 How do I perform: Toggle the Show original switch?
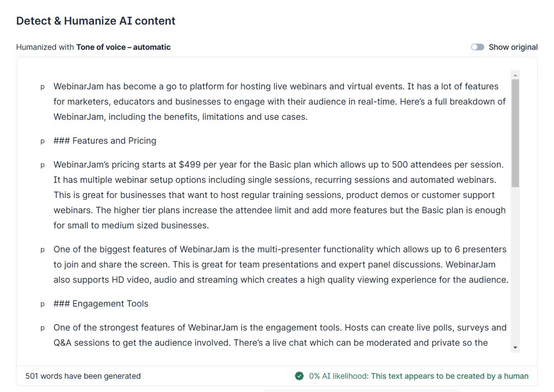(477, 47)
